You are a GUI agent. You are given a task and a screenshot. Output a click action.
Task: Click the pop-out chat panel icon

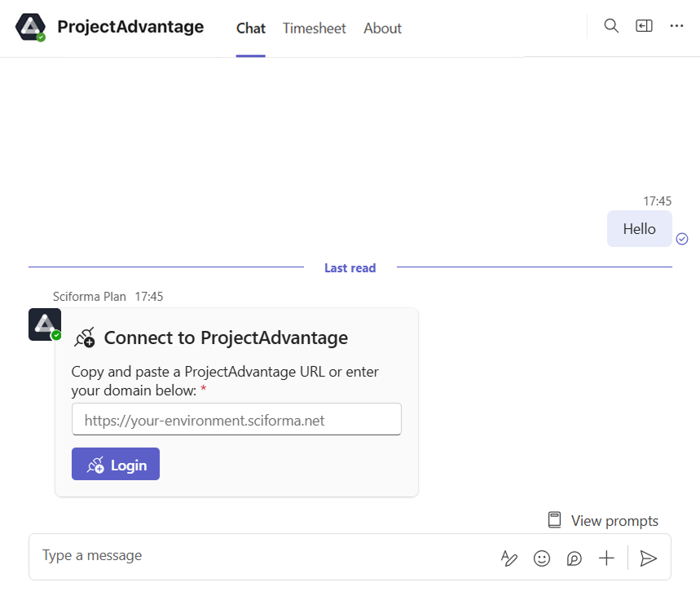[644, 26]
